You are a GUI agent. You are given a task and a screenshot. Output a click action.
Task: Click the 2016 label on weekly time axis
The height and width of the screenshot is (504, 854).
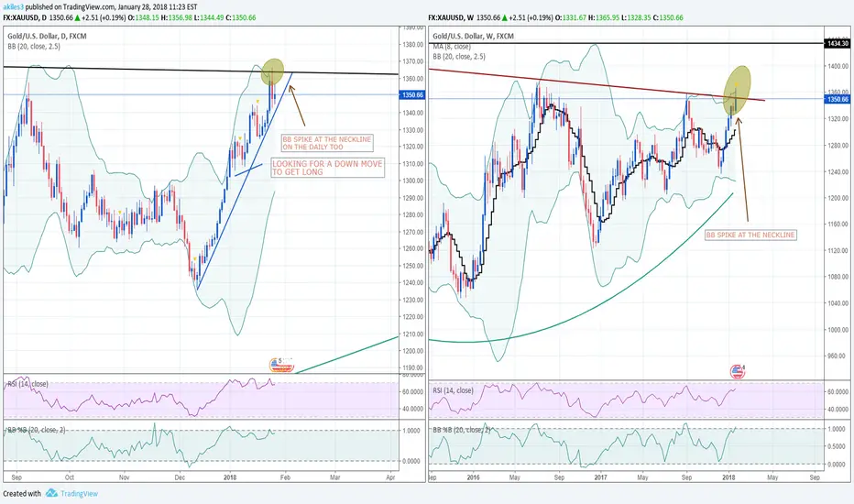[x=473, y=477]
